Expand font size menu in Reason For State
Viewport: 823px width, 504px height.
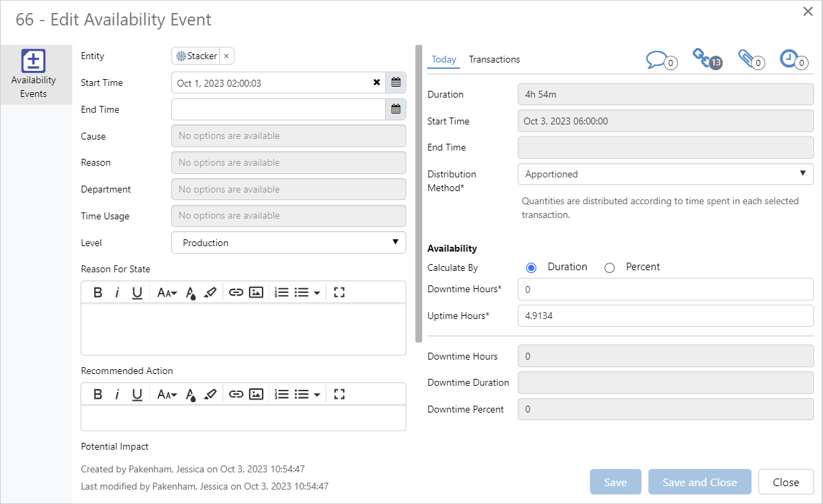(x=167, y=292)
